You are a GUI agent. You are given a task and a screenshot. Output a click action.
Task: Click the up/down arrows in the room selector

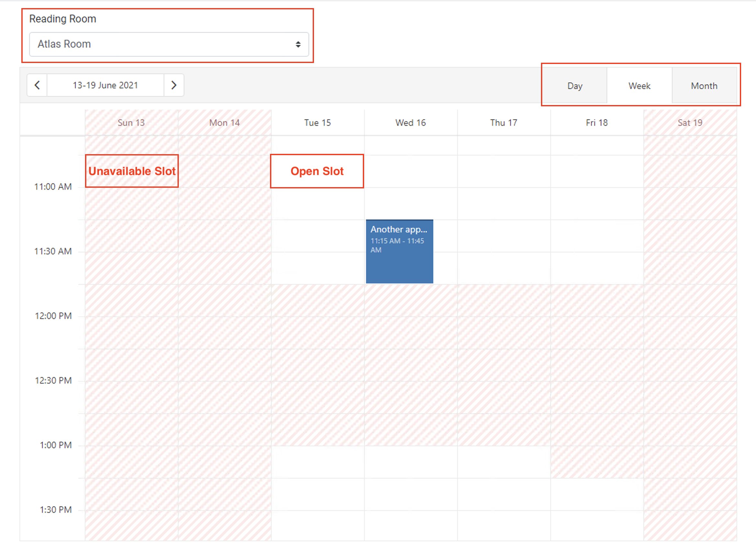click(298, 44)
